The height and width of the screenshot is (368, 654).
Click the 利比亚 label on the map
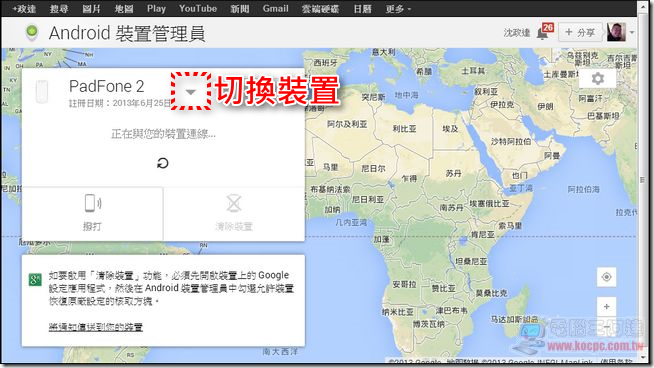(x=405, y=129)
